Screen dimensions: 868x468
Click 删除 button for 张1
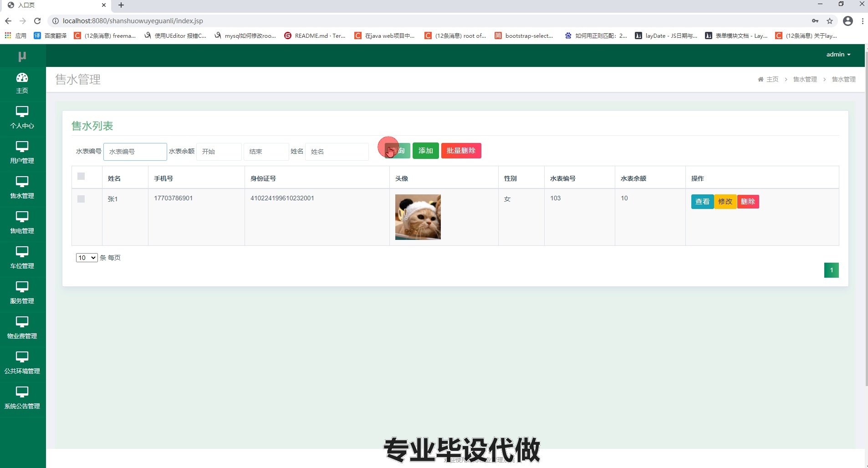[748, 202]
